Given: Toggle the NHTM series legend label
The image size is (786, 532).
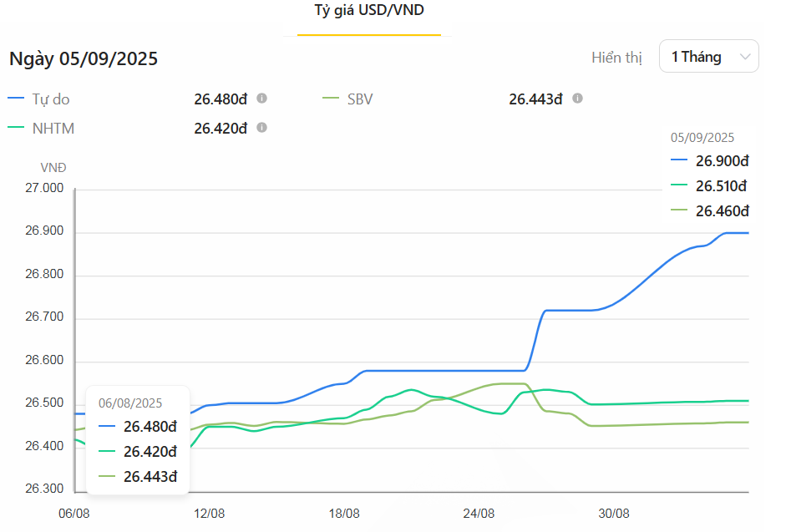Looking at the screenshot, I should 53,129.
